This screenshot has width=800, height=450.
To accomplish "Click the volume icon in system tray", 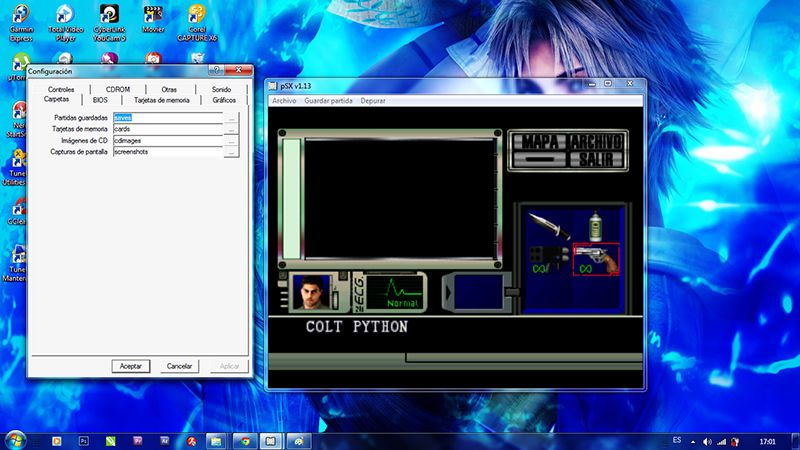I will (x=707, y=441).
